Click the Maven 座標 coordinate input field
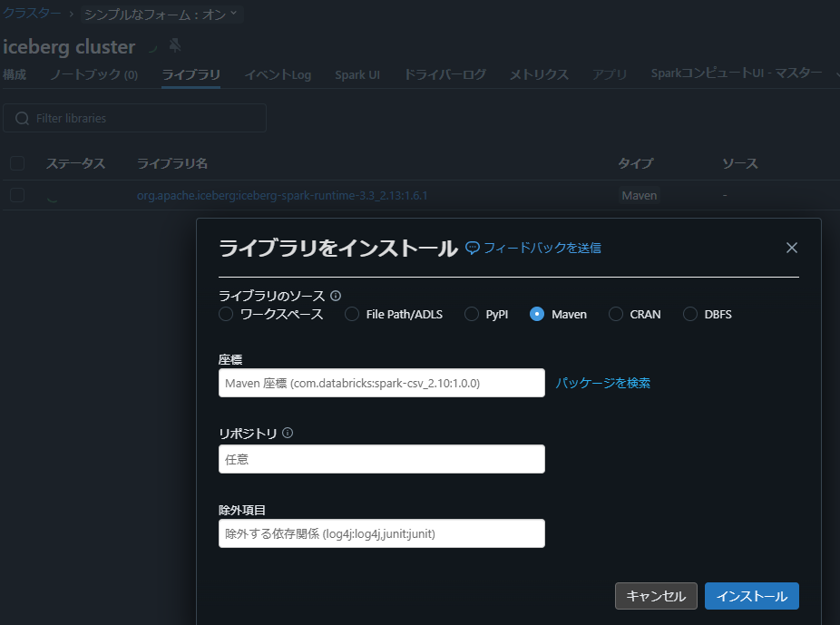Image resolution: width=840 pixels, height=625 pixels. click(381, 383)
